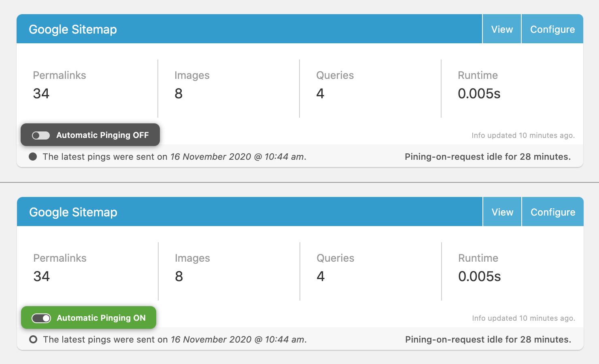Image resolution: width=599 pixels, height=364 pixels.
Task: Open View in the top Google Sitemap card
Action: 502,29
